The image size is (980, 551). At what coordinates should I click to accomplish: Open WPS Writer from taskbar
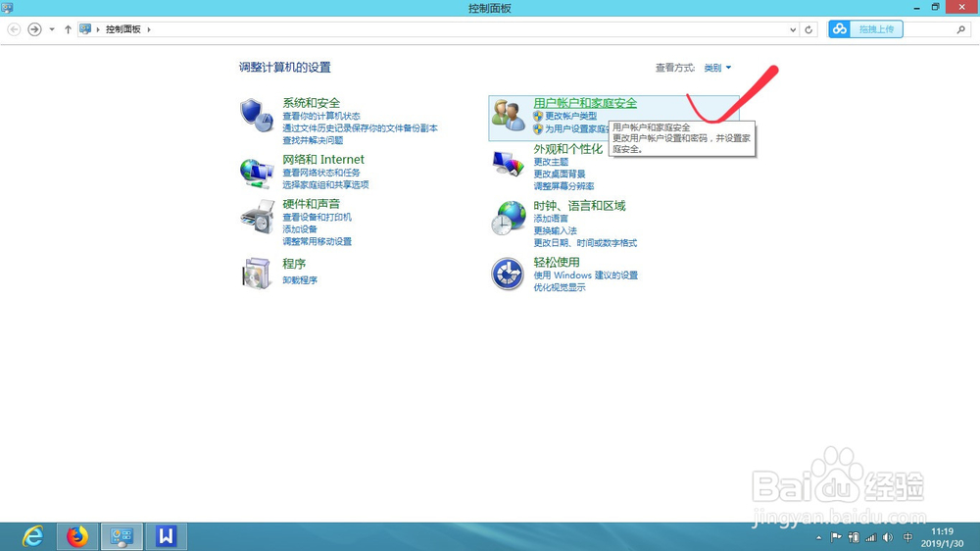[166, 536]
